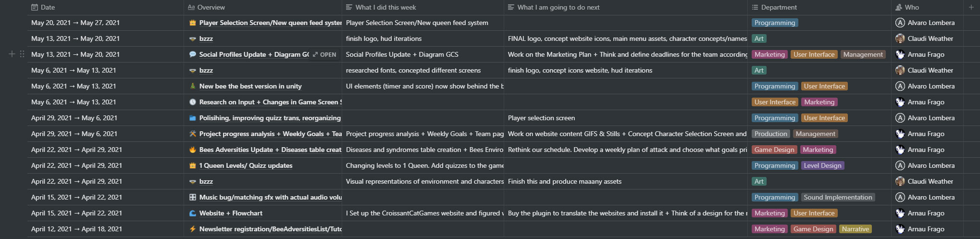Click the crown icon of Player Selection Screen entry
The height and width of the screenshot is (239, 980).
coord(193,23)
